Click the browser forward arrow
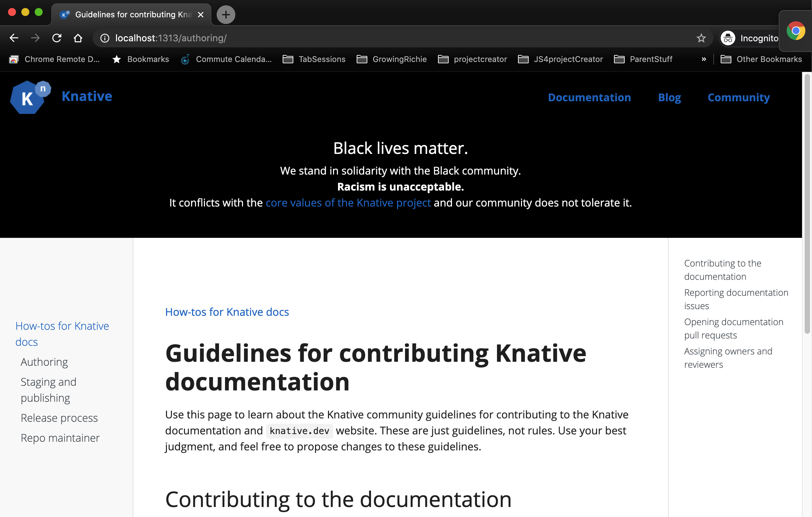The height and width of the screenshot is (517, 812). (x=35, y=38)
